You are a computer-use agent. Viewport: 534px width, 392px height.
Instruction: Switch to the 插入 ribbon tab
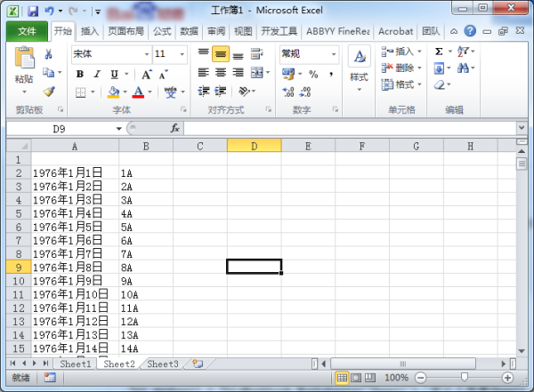[x=90, y=31]
